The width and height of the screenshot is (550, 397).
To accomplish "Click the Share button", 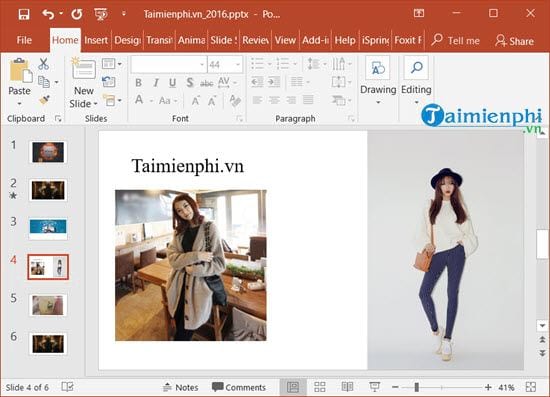I will [515, 41].
